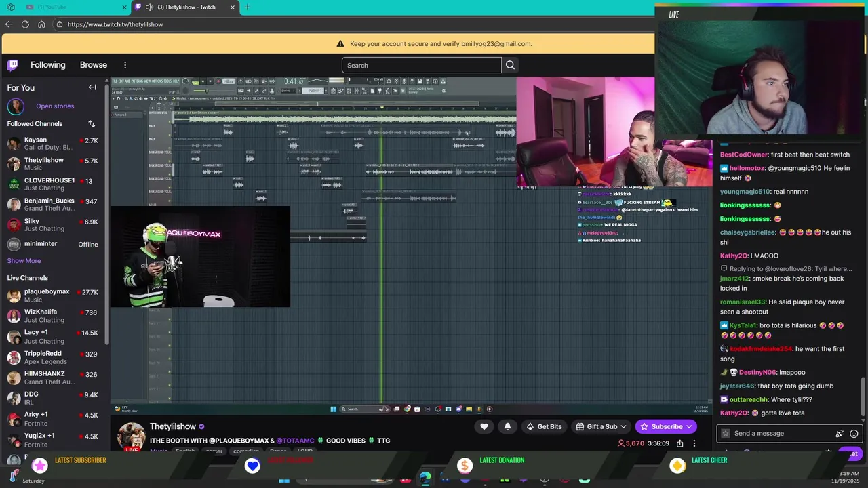The image size is (868, 488).
Task: Click the Send a message chat input
Action: tap(782, 434)
